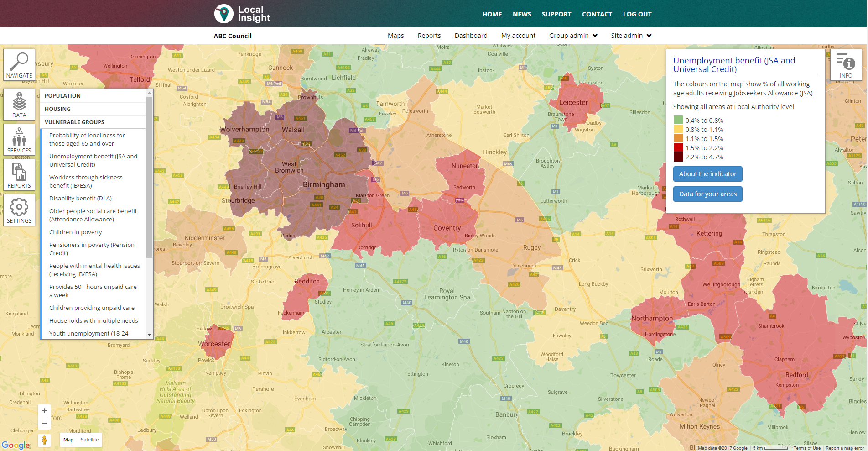Click the Google logo on map
868x451 pixels.
(x=16, y=445)
